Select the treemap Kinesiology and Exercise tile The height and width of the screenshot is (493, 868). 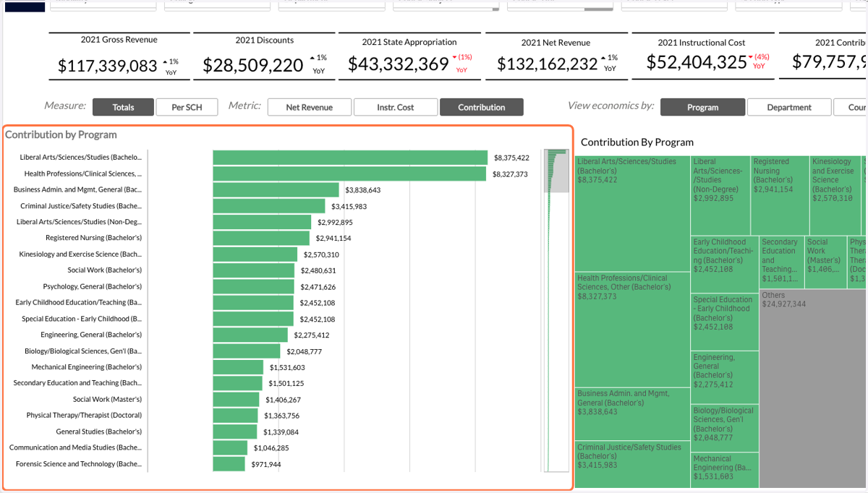(x=835, y=194)
